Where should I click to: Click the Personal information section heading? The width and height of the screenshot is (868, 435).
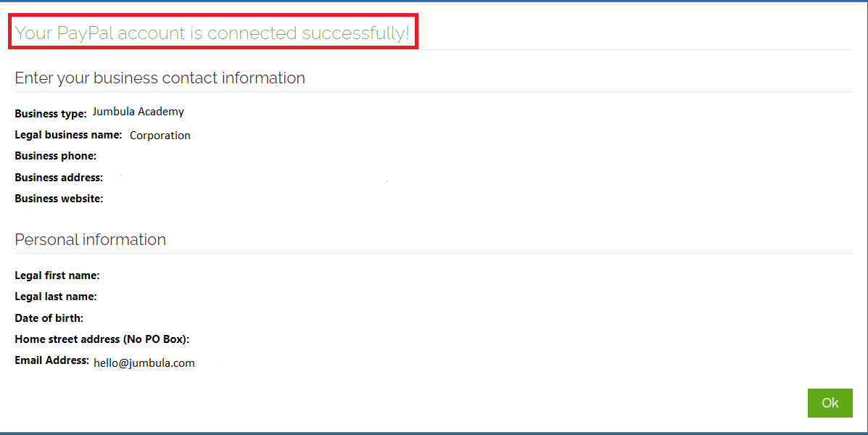[x=90, y=240]
